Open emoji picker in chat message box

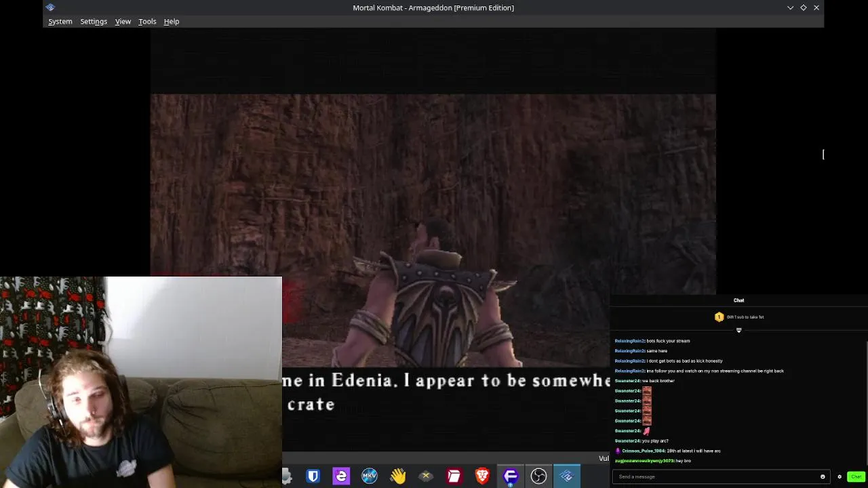(823, 476)
